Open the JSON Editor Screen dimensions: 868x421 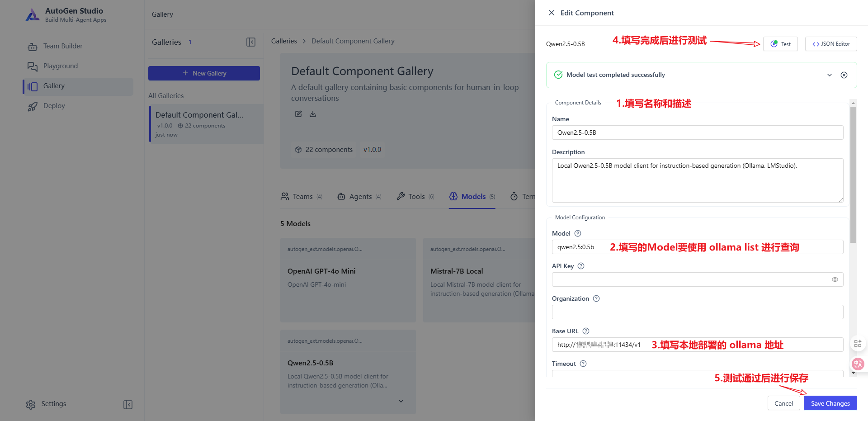pyautogui.click(x=831, y=44)
